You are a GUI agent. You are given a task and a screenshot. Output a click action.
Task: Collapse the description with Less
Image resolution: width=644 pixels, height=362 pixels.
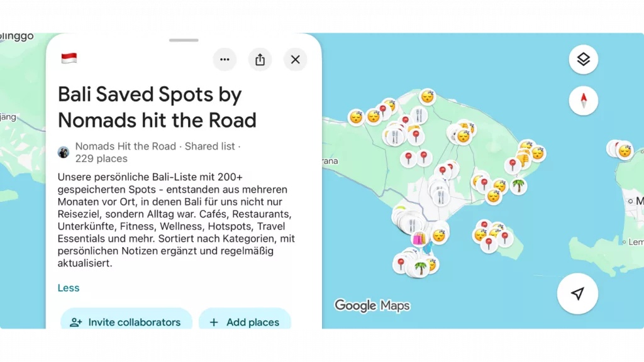(68, 288)
